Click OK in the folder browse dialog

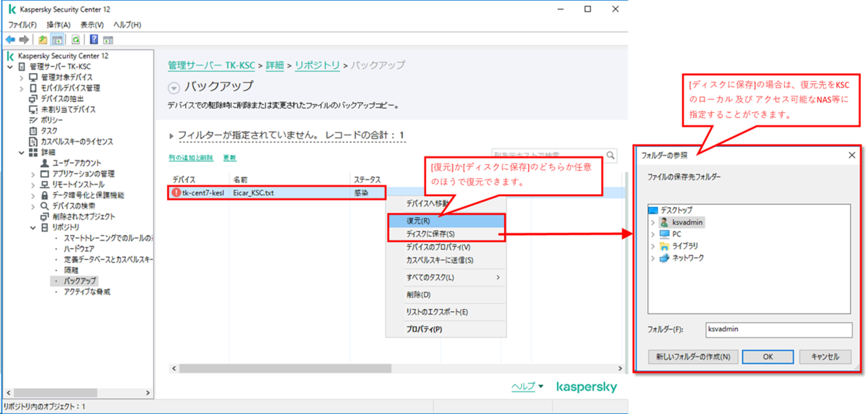767,356
